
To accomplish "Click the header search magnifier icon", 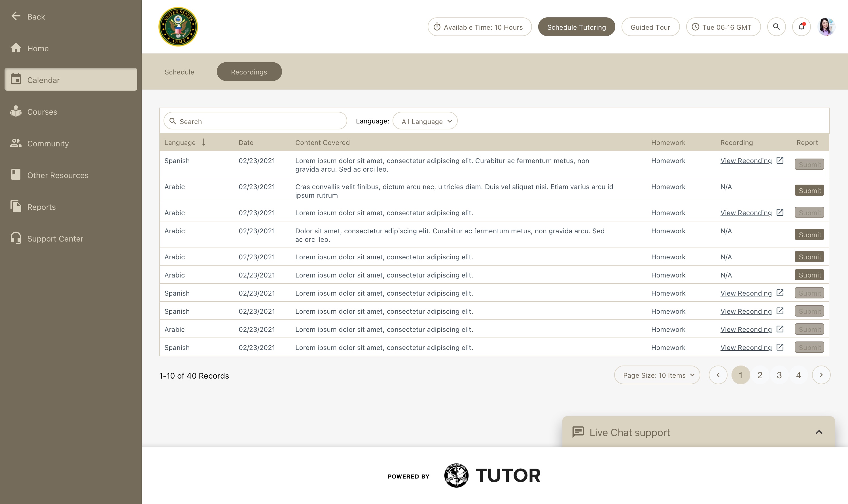I will [776, 27].
